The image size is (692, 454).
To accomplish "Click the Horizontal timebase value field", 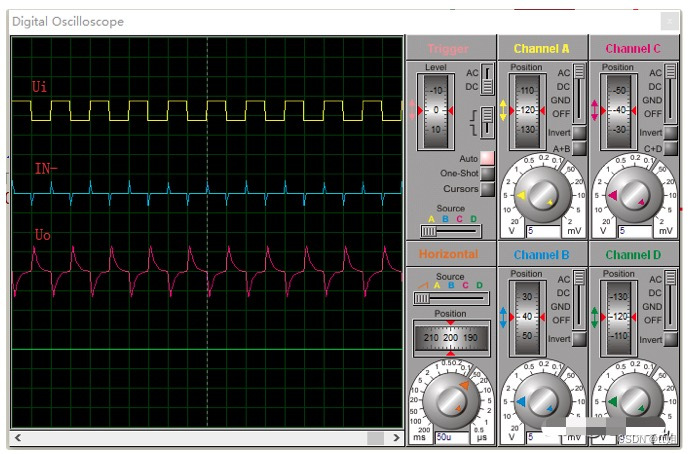I will click(x=450, y=437).
